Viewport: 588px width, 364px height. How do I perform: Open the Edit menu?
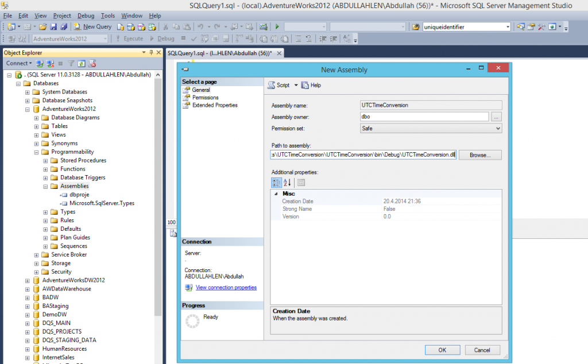23,16
